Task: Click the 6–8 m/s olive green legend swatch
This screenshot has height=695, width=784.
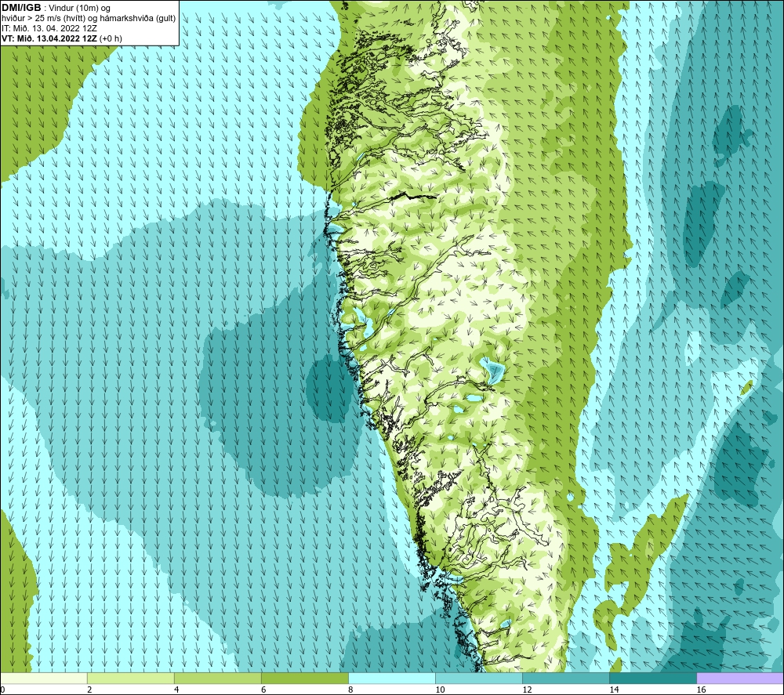Action: click(x=304, y=678)
